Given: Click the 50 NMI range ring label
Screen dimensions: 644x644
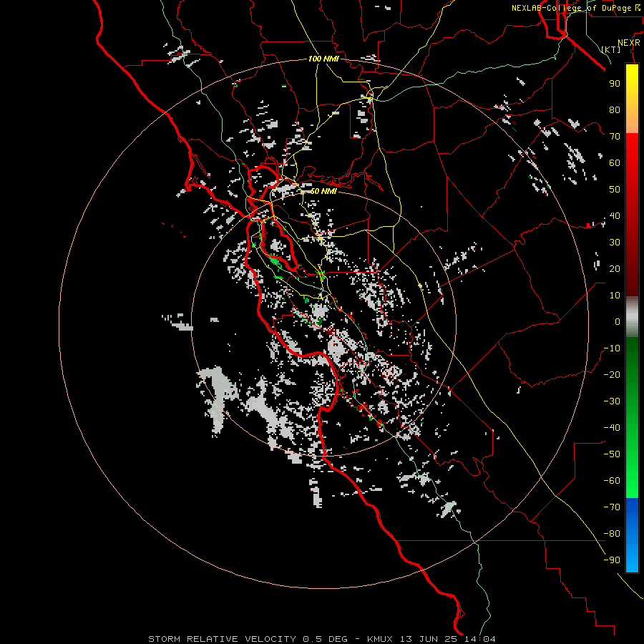Looking at the screenshot, I should click(x=323, y=191).
